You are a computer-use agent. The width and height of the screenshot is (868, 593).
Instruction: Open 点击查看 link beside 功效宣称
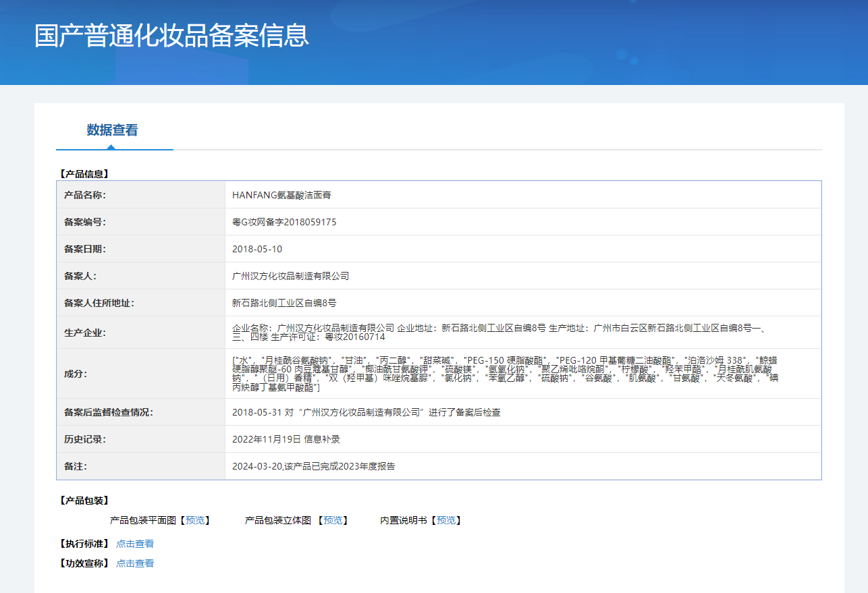[135, 563]
